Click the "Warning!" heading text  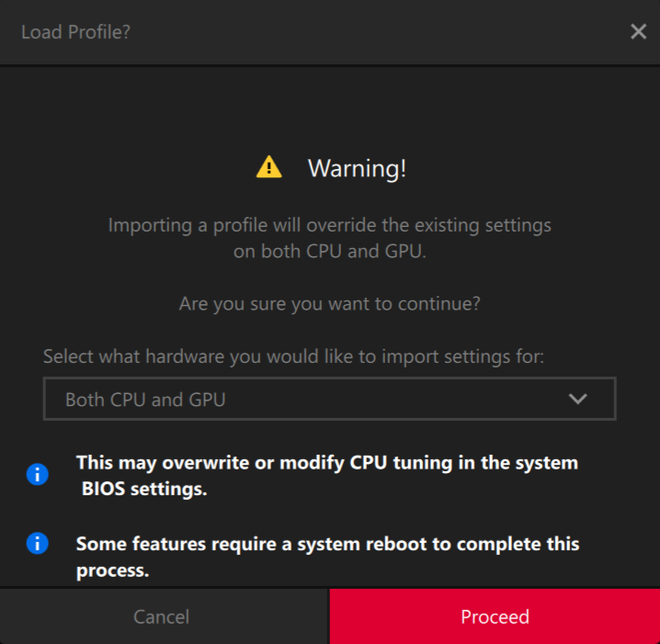pyautogui.click(x=357, y=168)
